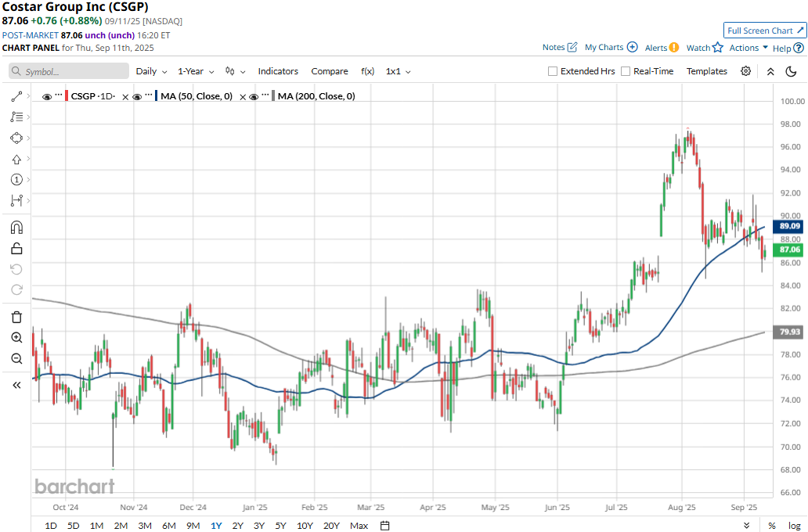The height and width of the screenshot is (532, 808).
Task: Open the candlestick chart type menu
Action: [235, 71]
